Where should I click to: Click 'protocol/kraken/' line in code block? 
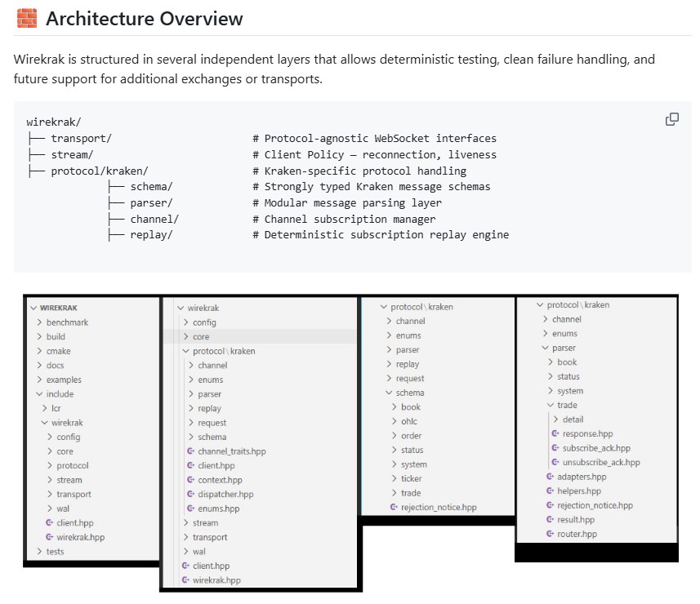coord(100,171)
